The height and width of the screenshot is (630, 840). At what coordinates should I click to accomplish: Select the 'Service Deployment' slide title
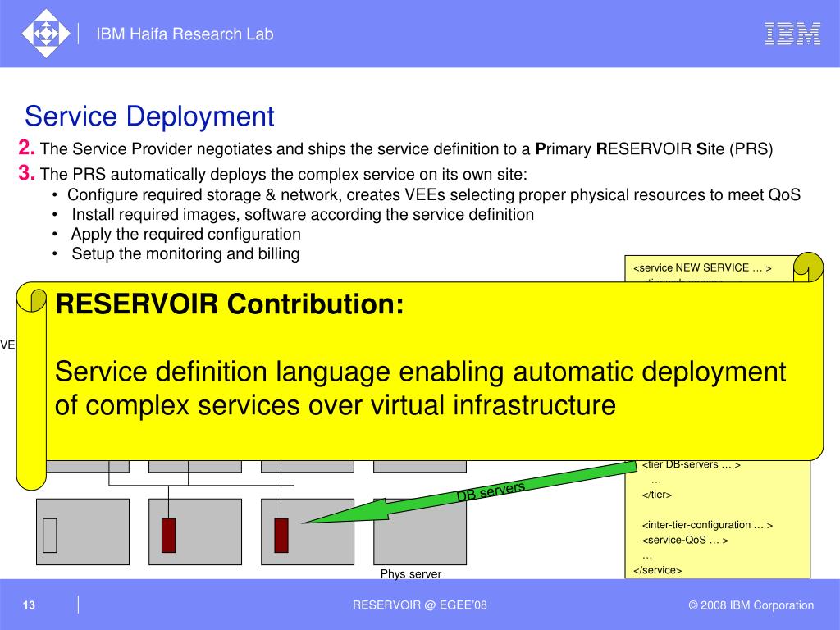pyautogui.click(x=149, y=116)
